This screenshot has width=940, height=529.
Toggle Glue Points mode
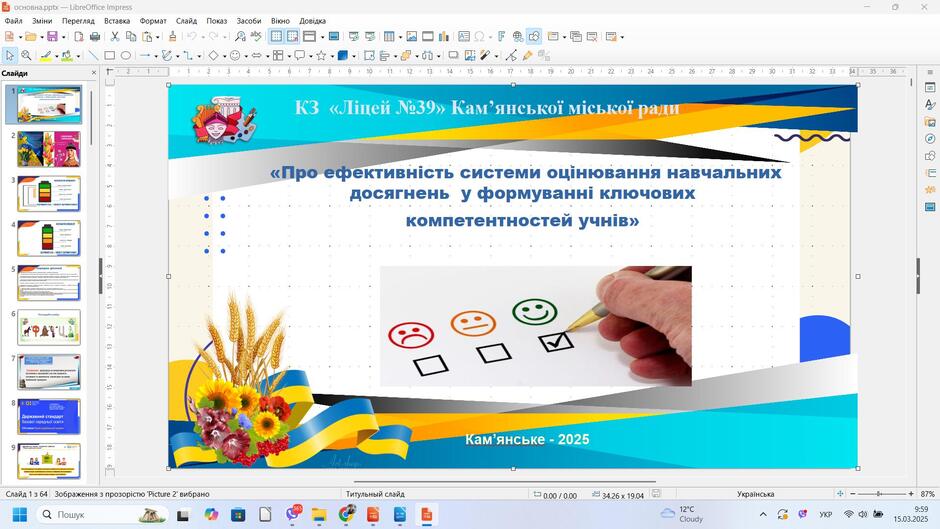(527, 55)
